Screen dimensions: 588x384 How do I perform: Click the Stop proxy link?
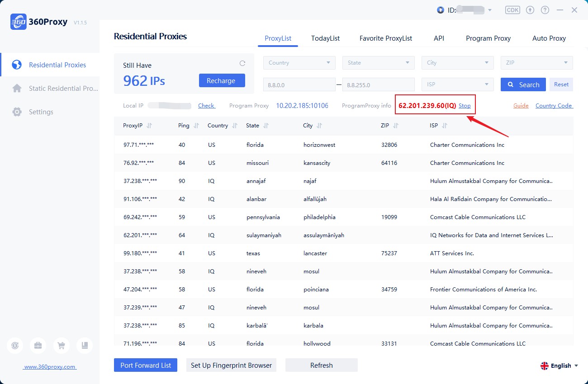[x=465, y=106]
